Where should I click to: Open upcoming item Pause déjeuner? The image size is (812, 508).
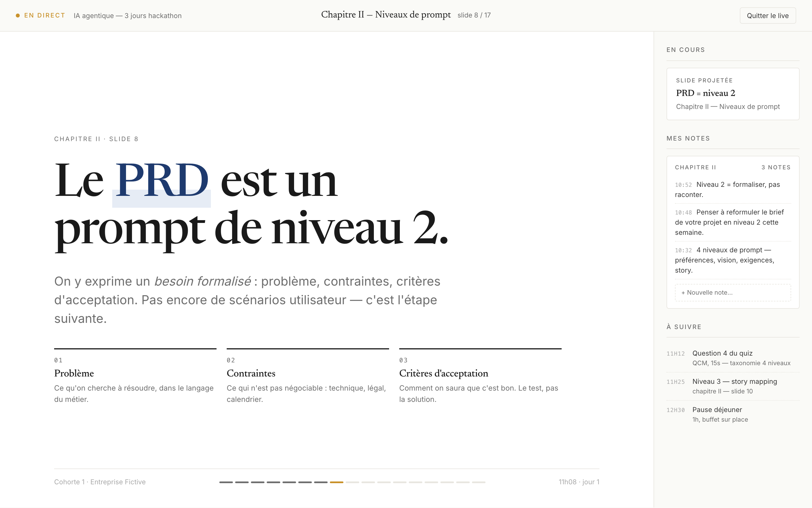click(x=732, y=414)
